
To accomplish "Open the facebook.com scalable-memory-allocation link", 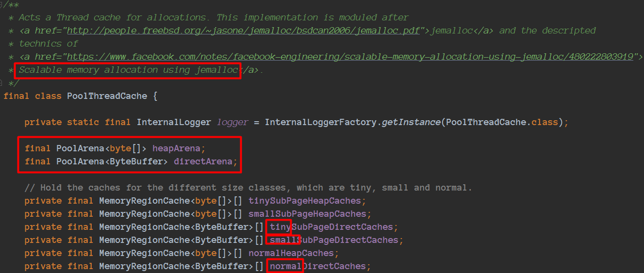I will click(x=350, y=57).
